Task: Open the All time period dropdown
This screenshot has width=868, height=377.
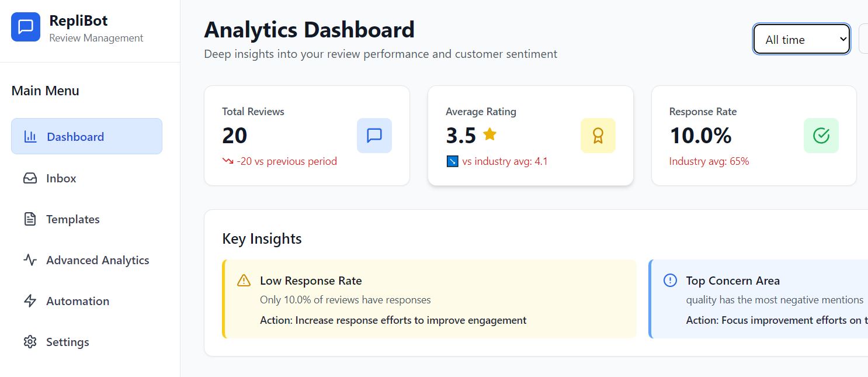Action: pyautogui.click(x=801, y=39)
